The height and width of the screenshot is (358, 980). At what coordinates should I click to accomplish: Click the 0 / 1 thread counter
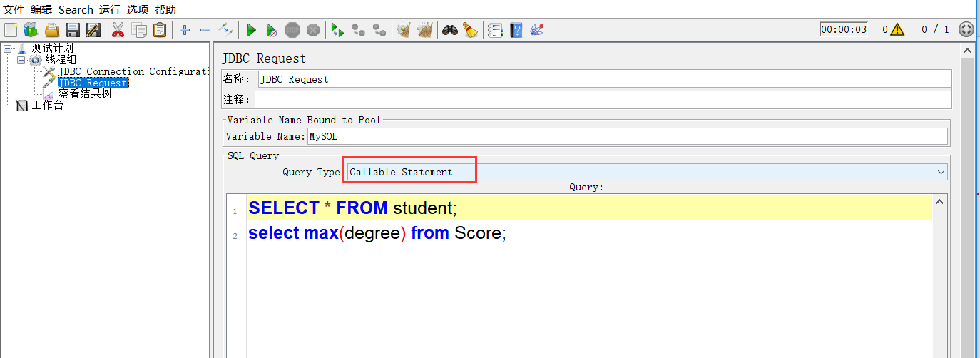click(935, 30)
